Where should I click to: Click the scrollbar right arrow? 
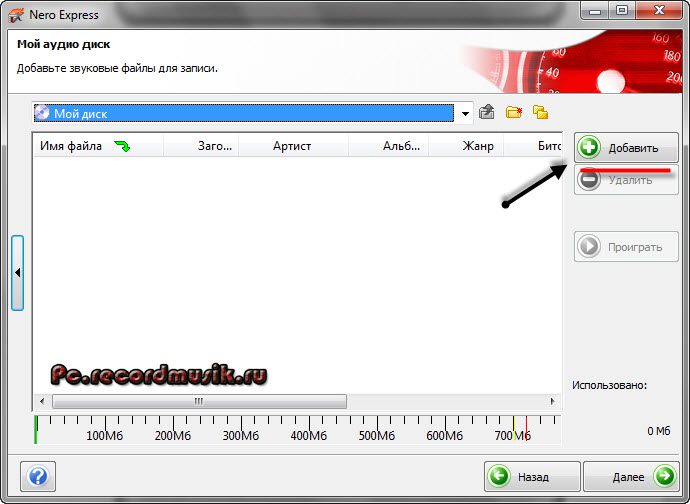pyautogui.click(x=553, y=401)
